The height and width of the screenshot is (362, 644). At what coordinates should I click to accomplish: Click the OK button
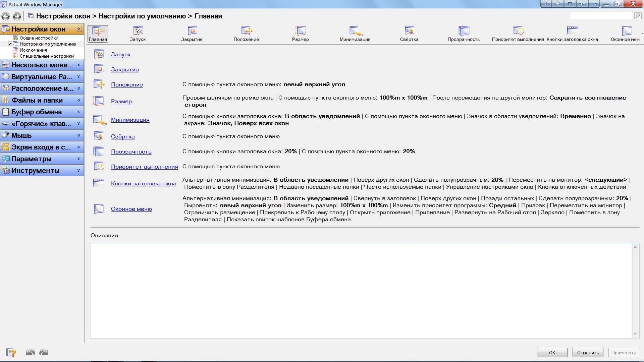552,353
